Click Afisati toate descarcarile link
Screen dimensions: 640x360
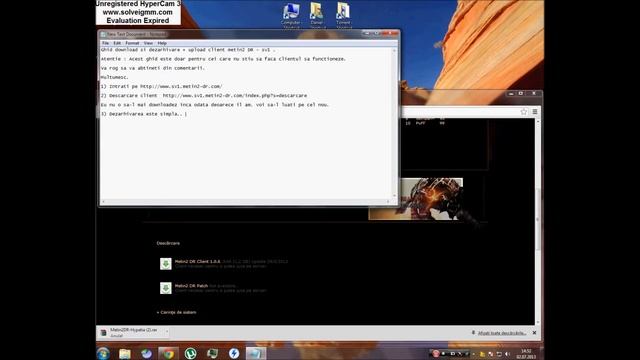502,333
